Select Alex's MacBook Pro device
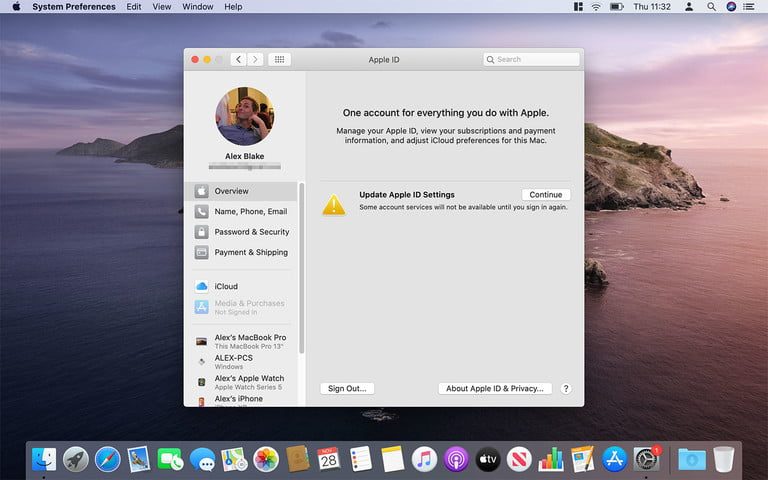Image resolution: width=768 pixels, height=480 pixels. click(x=241, y=341)
